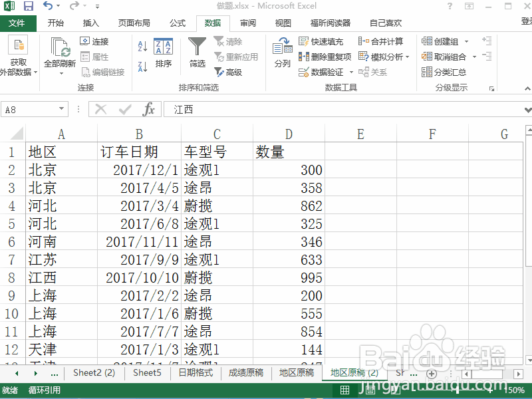Switch to Formulas (公式) tab
The image size is (532, 399).
coord(178,23)
